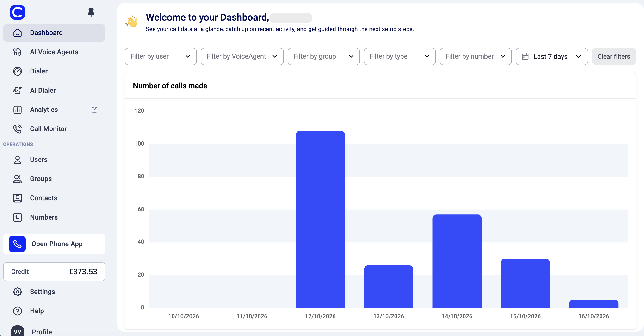The height and width of the screenshot is (336, 644).
Task: Click the 12/10/2026 bar in chart
Action: [320, 219]
